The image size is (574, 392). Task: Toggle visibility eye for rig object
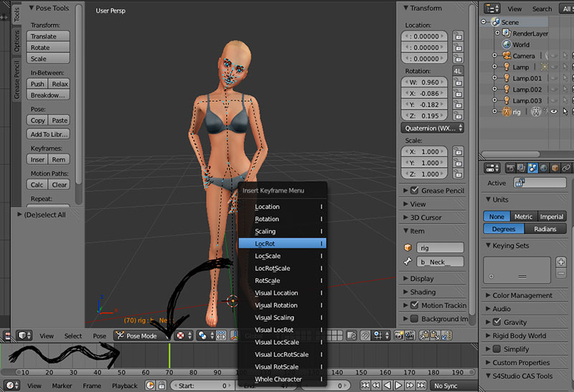click(x=553, y=112)
